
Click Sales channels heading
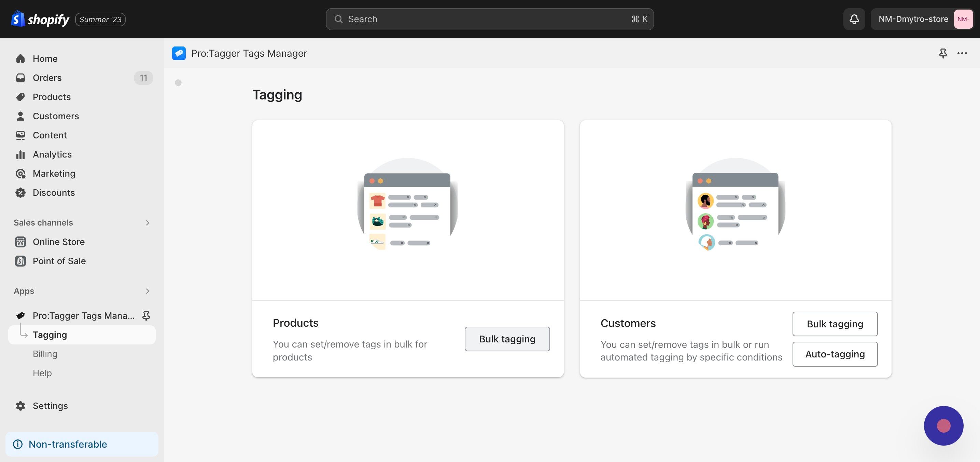pyautogui.click(x=43, y=222)
